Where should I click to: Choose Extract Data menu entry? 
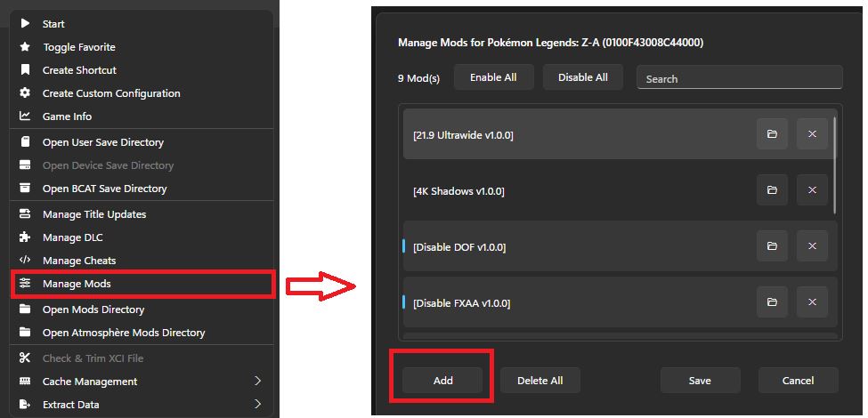point(142,404)
